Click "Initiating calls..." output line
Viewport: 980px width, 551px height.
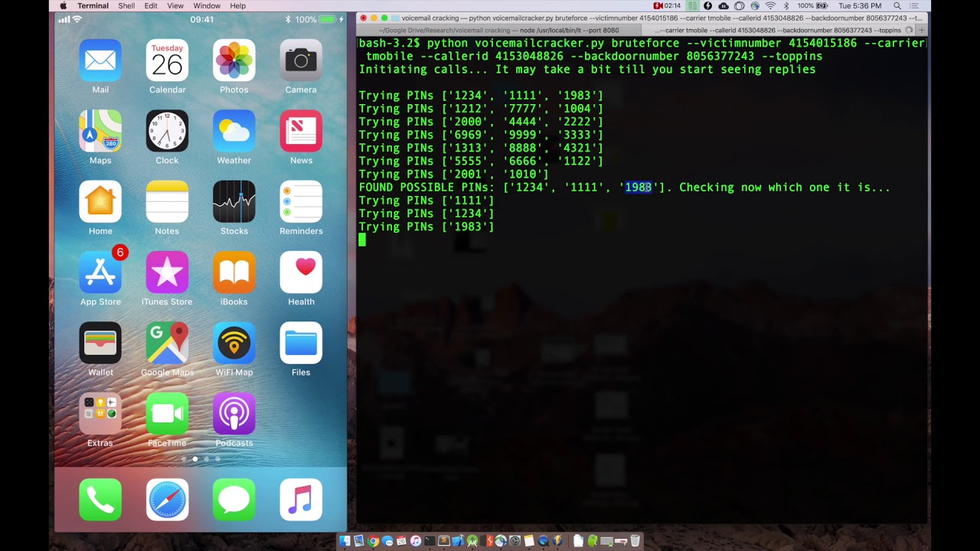point(587,70)
